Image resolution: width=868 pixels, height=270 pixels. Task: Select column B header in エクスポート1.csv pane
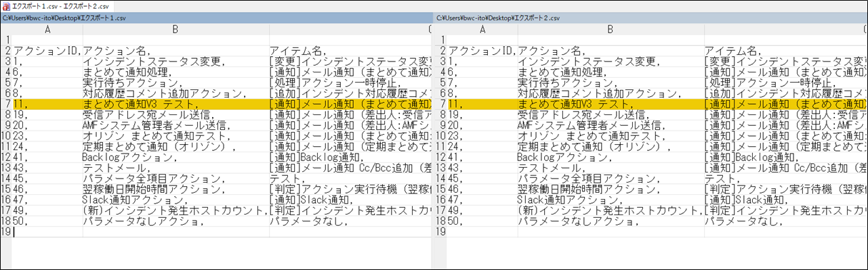(175, 29)
